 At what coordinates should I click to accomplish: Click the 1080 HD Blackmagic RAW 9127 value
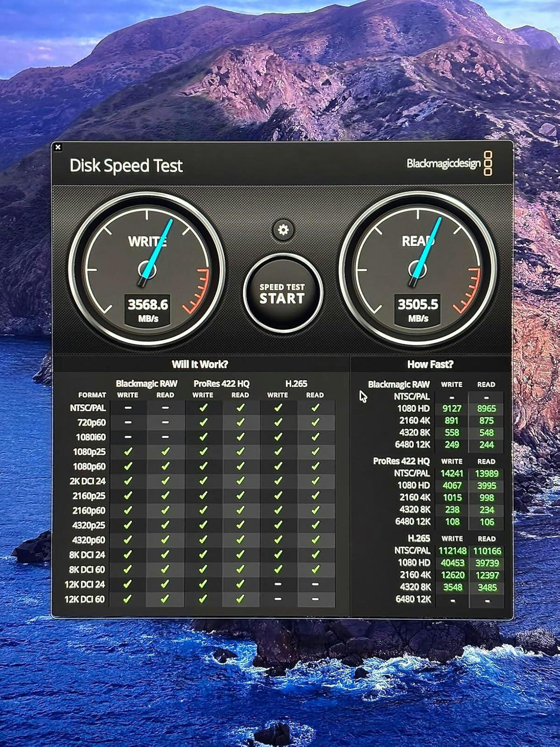tap(451, 409)
